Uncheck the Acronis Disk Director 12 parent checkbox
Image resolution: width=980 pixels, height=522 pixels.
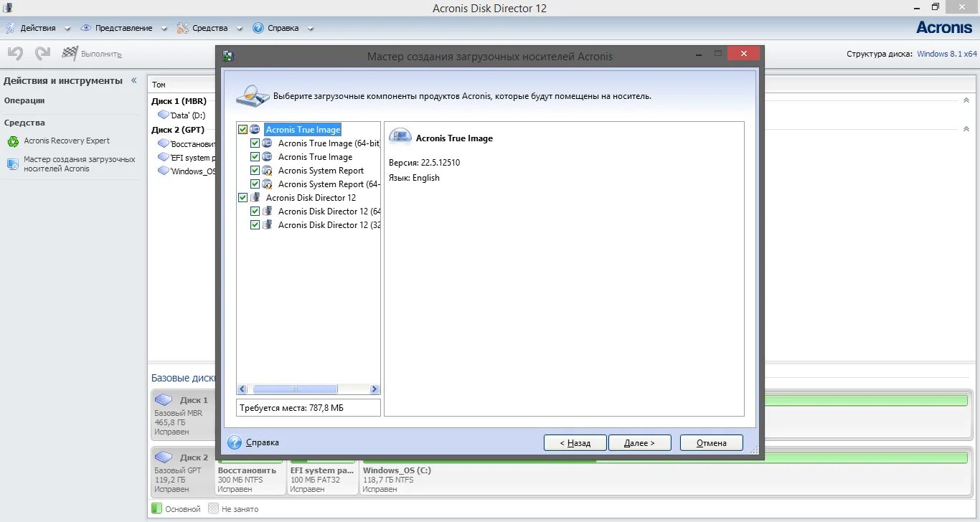click(243, 198)
